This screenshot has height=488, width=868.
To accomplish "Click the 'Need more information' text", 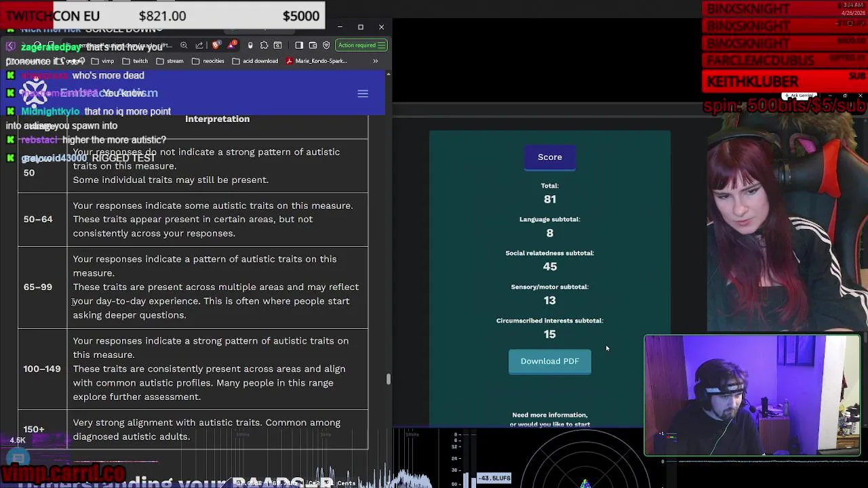I will coord(550,415).
